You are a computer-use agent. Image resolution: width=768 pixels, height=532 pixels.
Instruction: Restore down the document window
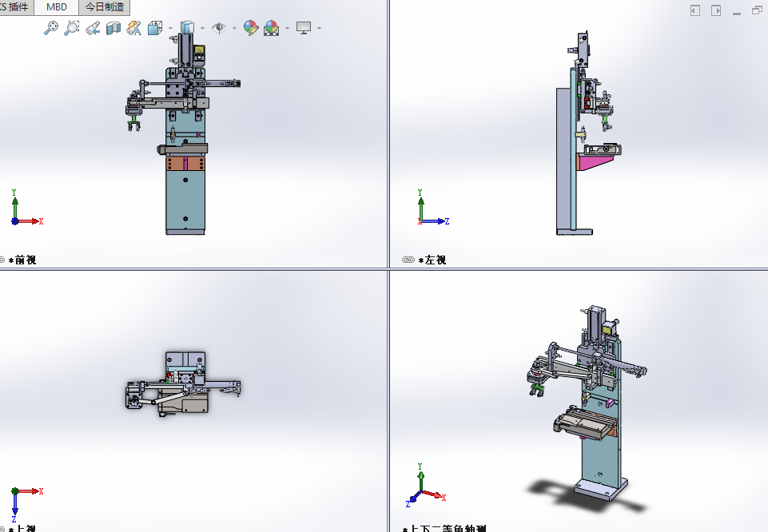(x=758, y=10)
